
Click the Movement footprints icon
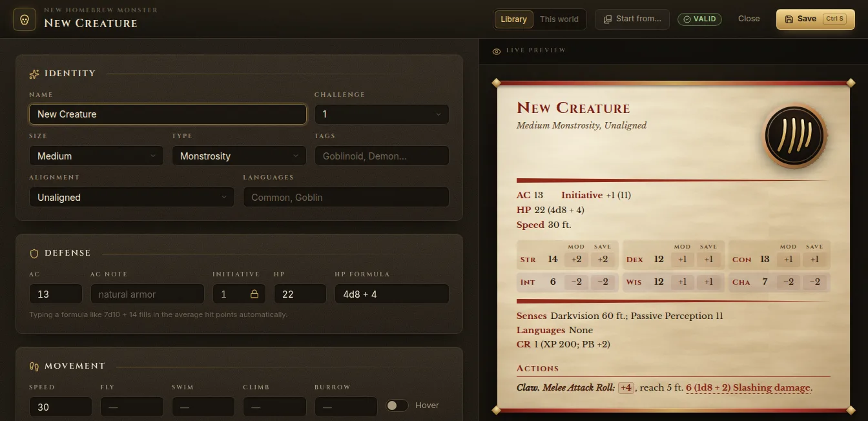(x=34, y=366)
